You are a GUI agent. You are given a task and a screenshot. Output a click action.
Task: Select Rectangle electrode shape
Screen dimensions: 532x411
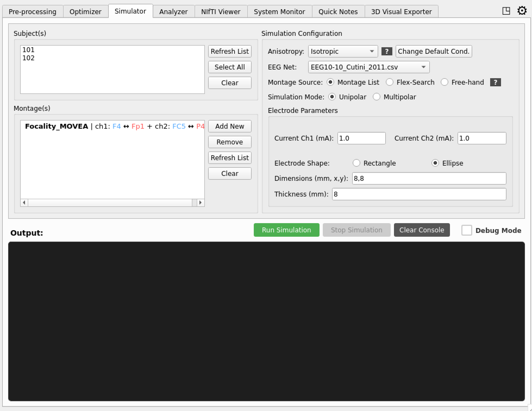coord(356,163)
